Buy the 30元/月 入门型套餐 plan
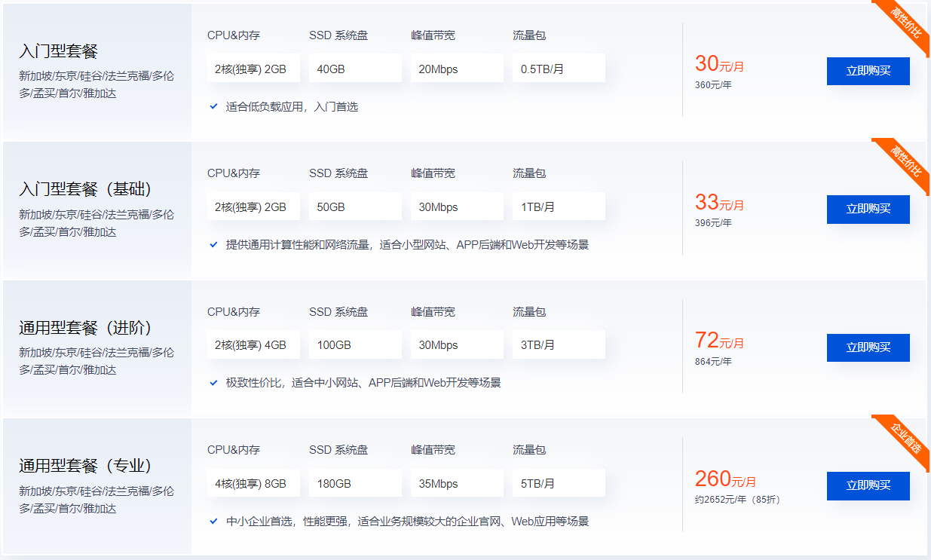 pos(868,71)
